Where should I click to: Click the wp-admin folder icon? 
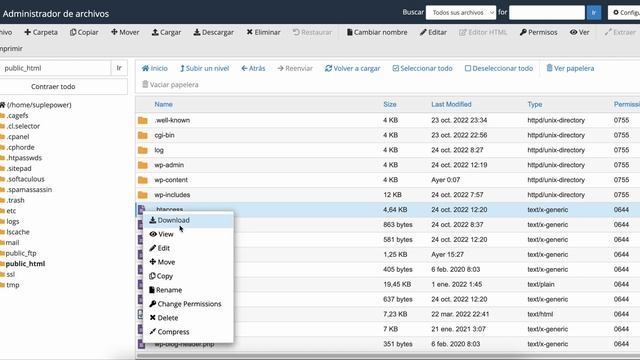[x=142, y=165]
